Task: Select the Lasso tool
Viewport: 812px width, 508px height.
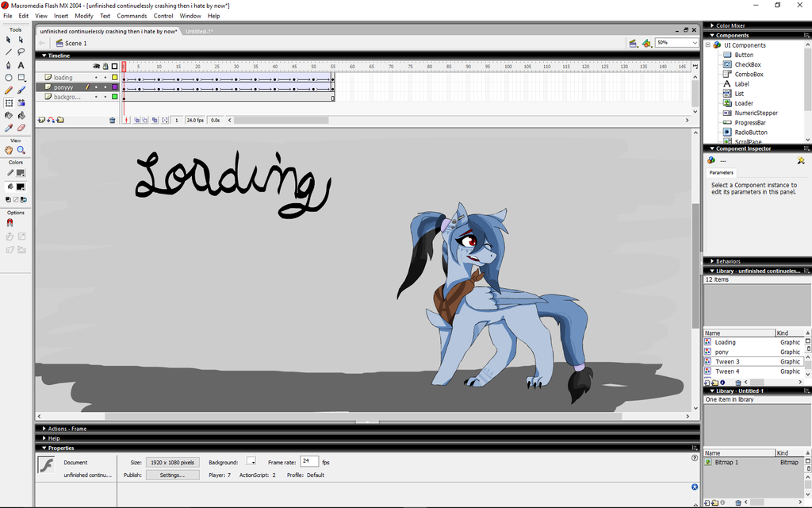Action: 21,52
